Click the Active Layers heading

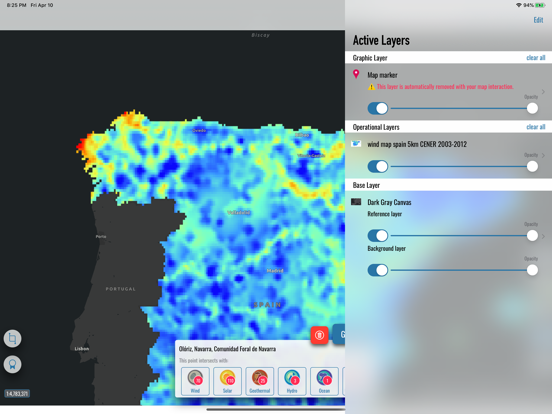381,40
